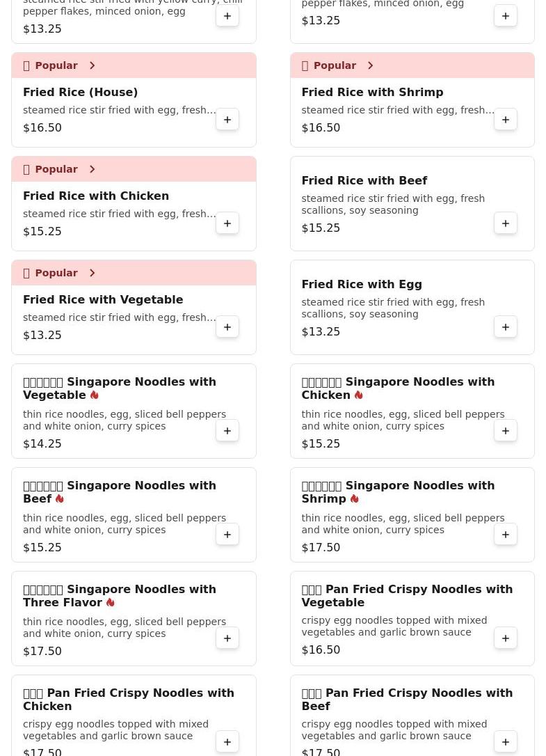Click plus button for Fried Rice with Chicken

[x=227, y=223]
